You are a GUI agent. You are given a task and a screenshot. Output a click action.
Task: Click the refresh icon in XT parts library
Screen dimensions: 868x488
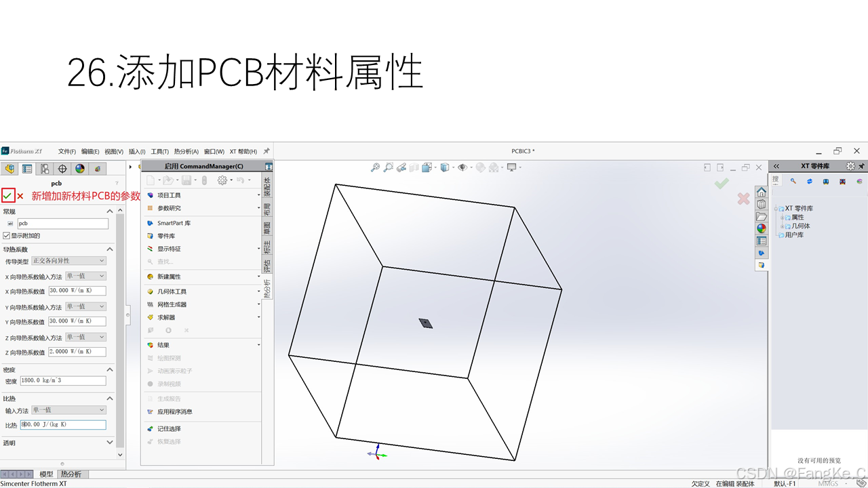coord(810,181)
